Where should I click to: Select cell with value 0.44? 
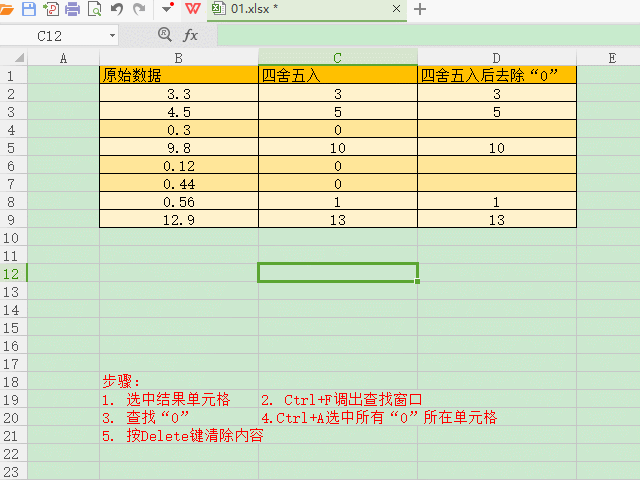pyautogui.click(x=179, y=183)
